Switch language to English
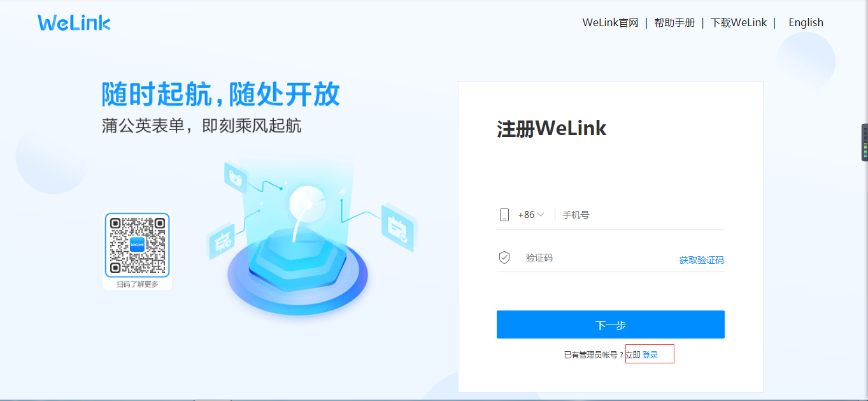 [x=806, y=22]
